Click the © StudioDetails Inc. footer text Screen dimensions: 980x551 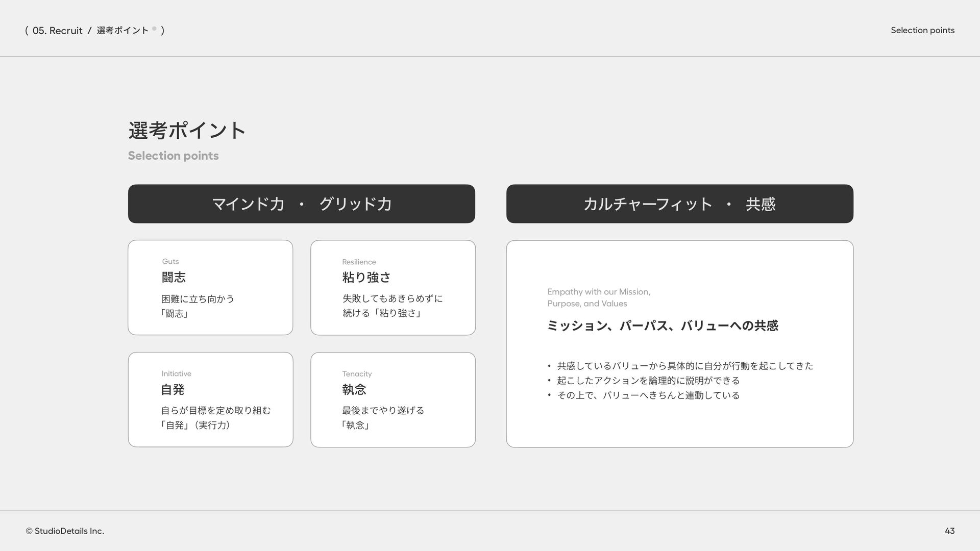click(65, 531)
